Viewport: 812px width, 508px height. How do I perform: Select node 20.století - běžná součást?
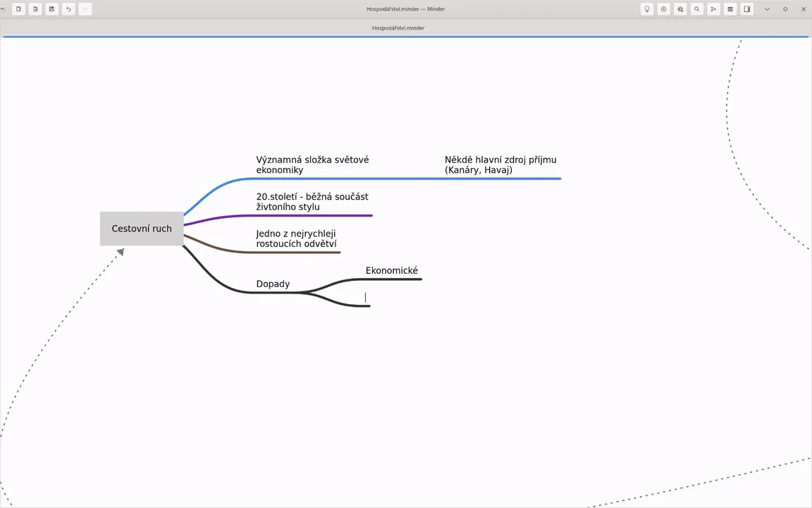(x=312, y=202)
